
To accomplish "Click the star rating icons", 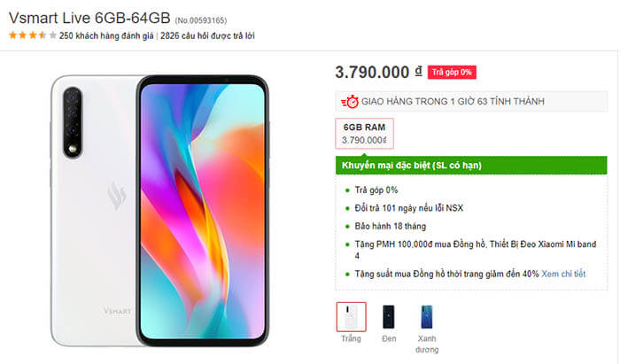I will (x=33, y=35).
